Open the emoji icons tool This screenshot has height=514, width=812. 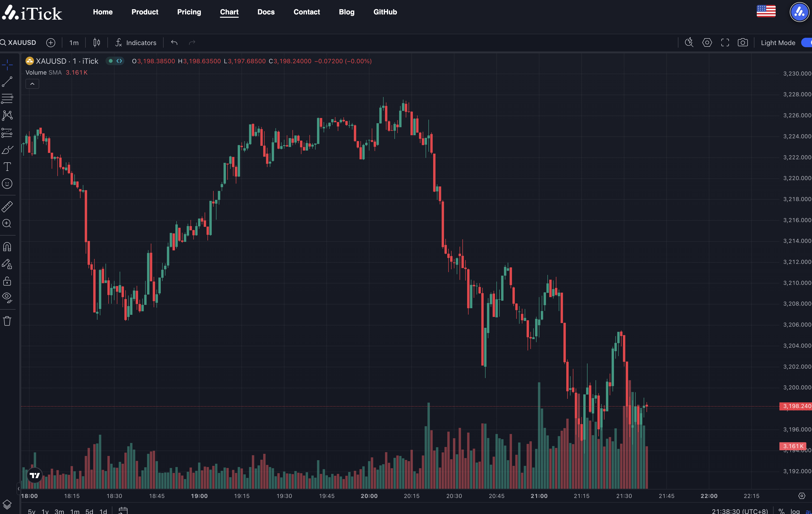tap(7, 184)
